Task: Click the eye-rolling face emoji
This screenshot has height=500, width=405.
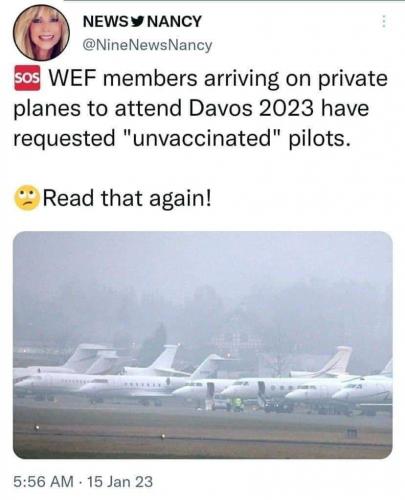Action: pyautogui.click(x=27, y=197)
